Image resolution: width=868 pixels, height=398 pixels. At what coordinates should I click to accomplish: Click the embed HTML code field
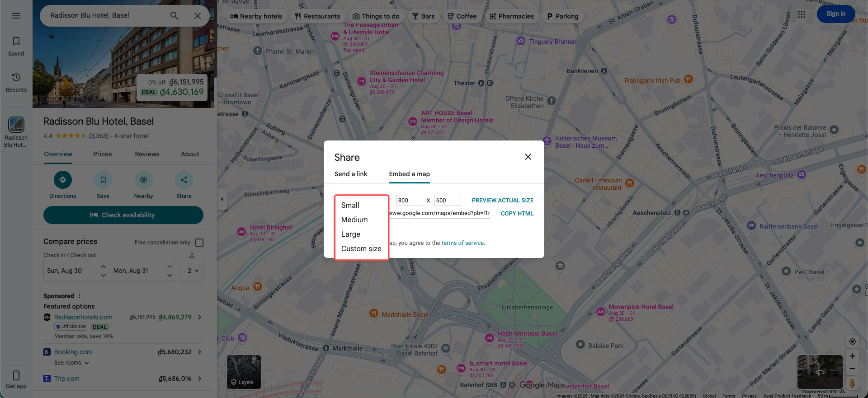pyautogui.click(x=440, y=213)
